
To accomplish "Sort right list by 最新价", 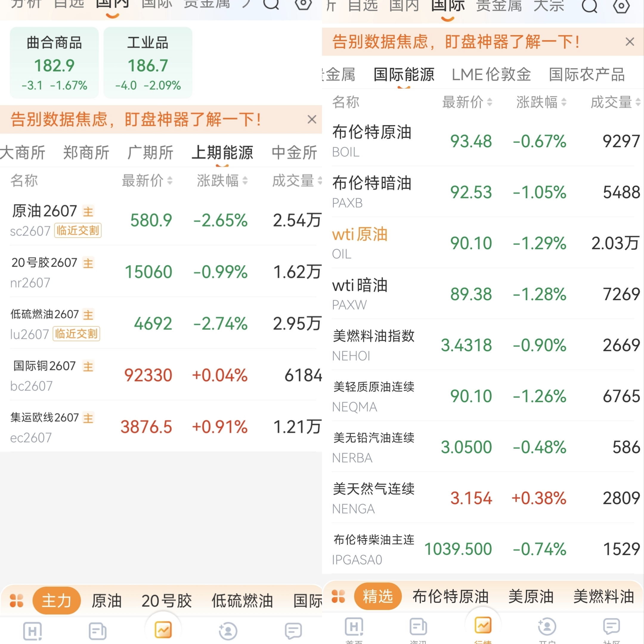I will (467, 102).
